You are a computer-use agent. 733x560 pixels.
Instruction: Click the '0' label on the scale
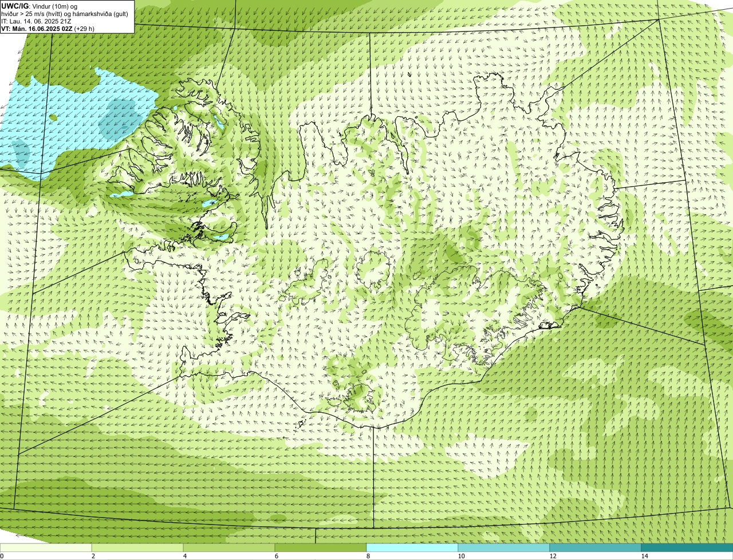click(2, 556)
